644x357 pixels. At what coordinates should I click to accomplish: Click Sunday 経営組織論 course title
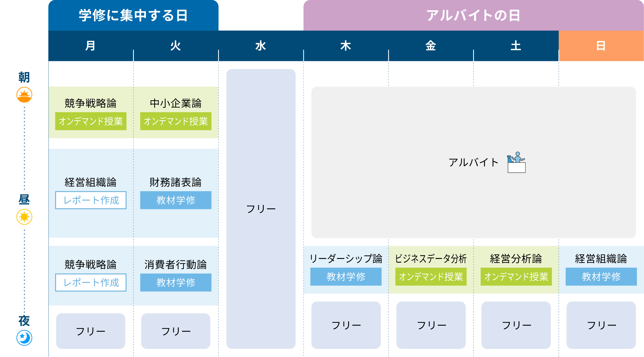(x=601, y=259)
